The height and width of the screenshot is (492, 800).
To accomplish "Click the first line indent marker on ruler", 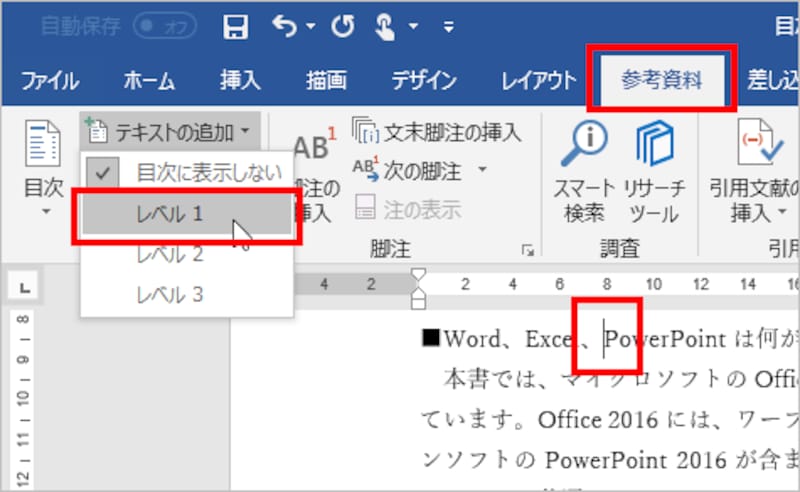I will click(x=418, y=276).
